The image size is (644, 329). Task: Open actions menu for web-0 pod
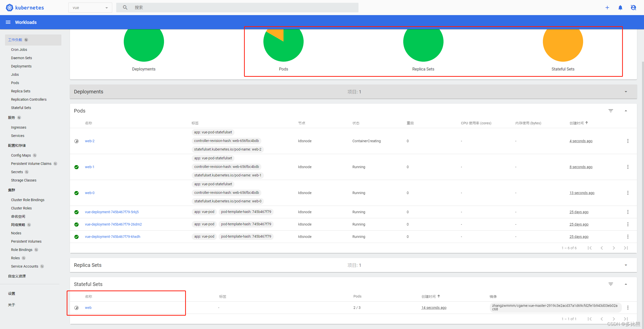point(628,193)
